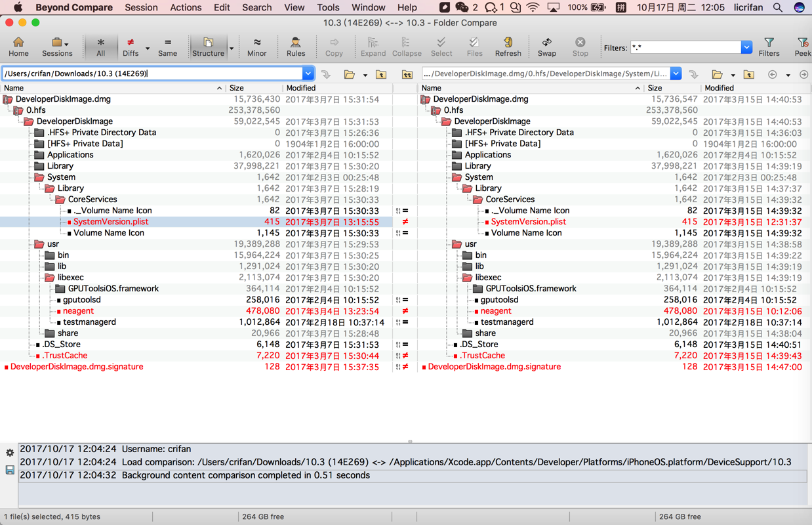This screenshot has width=812, height=525.
Task: Click the set both sides up-level icon
Action: tap(407, 74)
